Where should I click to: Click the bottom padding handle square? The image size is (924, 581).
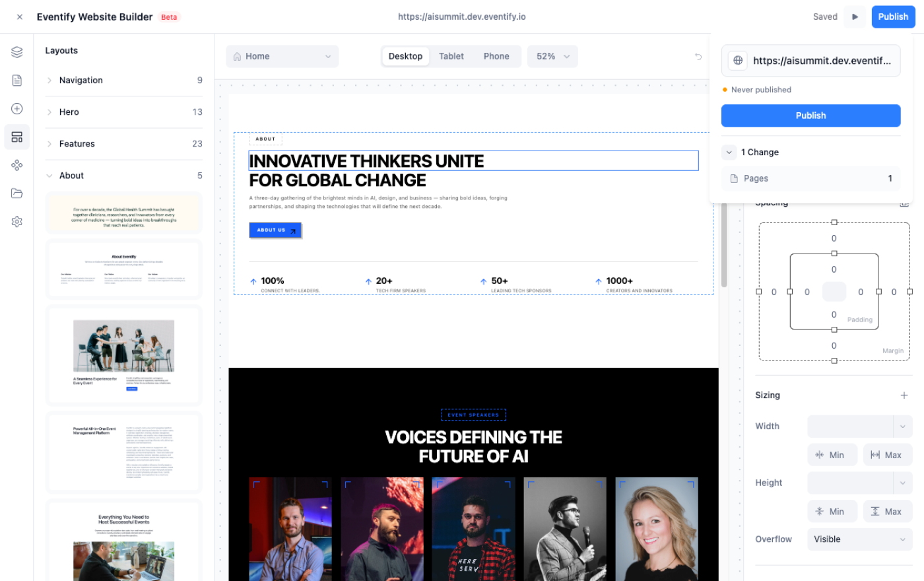tap(834, 329)
